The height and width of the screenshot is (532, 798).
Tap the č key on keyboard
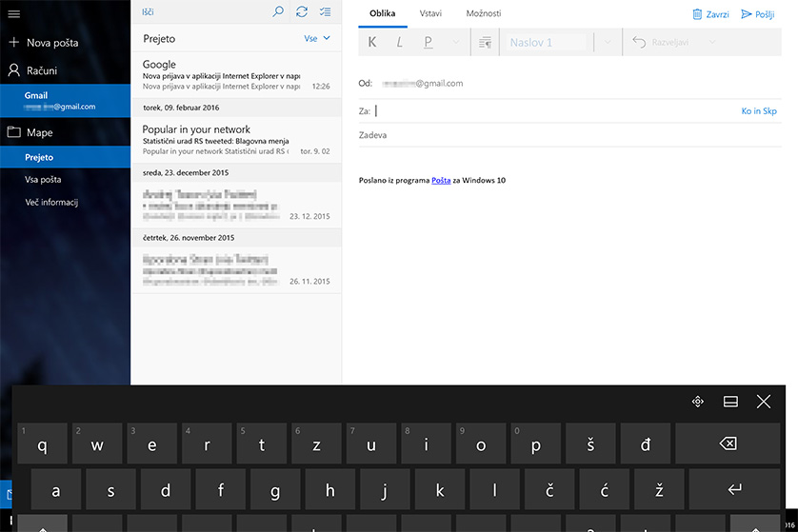[x=549, y=489]
